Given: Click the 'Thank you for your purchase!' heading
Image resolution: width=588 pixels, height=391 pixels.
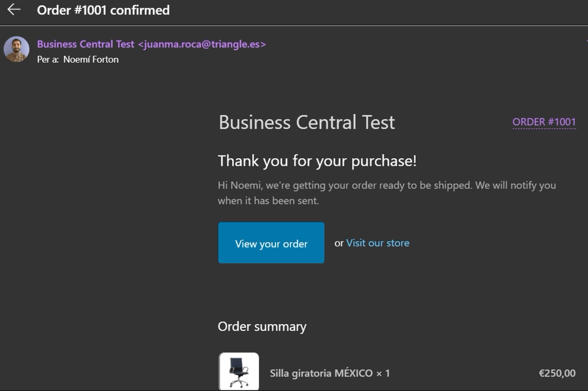Looking at the screenshot, I should point(317,161).
